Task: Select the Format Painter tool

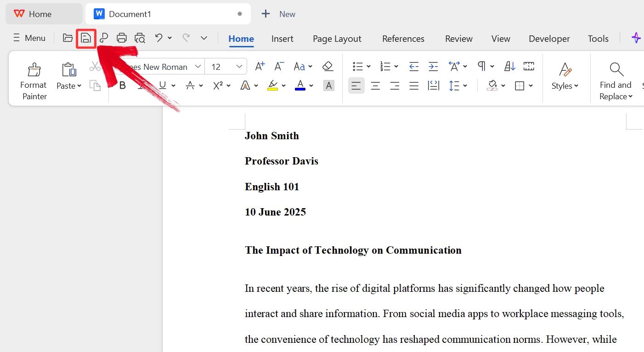Action: (34, 82)
